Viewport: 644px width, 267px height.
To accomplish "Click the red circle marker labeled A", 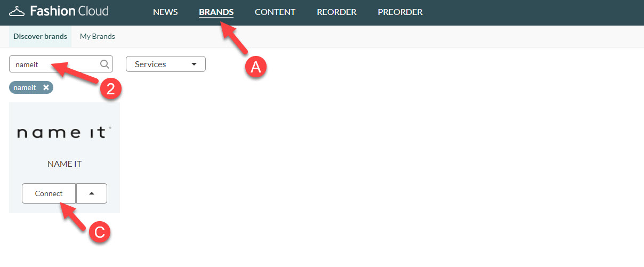I will (x=255, y=67).
